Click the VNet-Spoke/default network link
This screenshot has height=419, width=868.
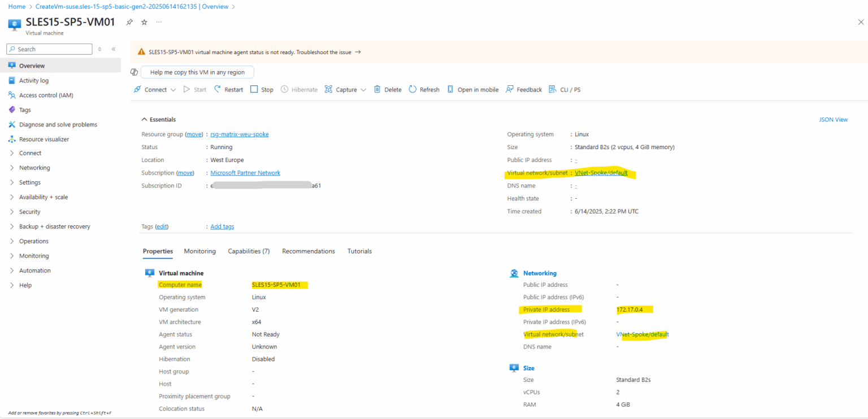pos(601,173)
